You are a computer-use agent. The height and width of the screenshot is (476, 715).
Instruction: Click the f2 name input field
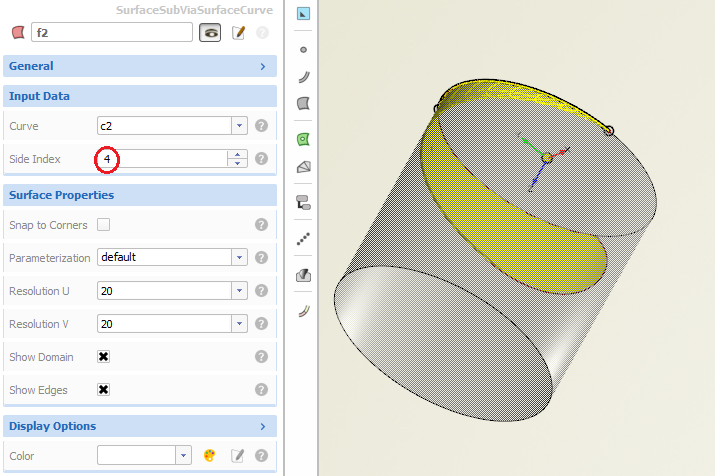112,32
